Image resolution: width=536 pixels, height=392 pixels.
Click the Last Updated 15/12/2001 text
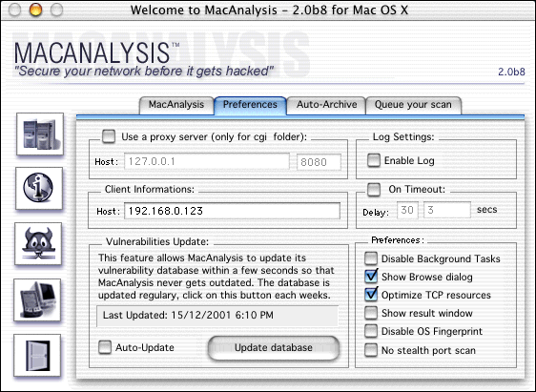(x=188, y=315)
